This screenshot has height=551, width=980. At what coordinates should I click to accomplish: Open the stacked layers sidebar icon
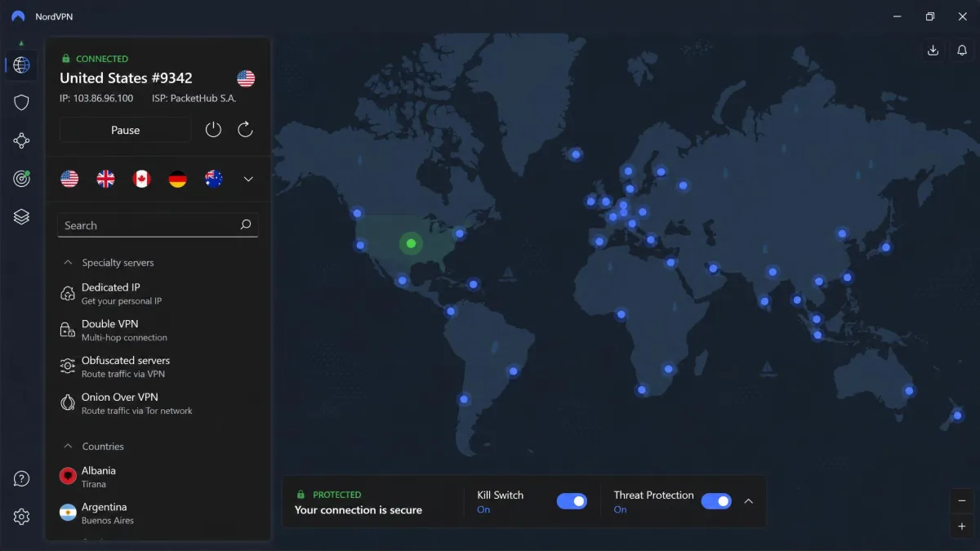click(x=22, y=216)
